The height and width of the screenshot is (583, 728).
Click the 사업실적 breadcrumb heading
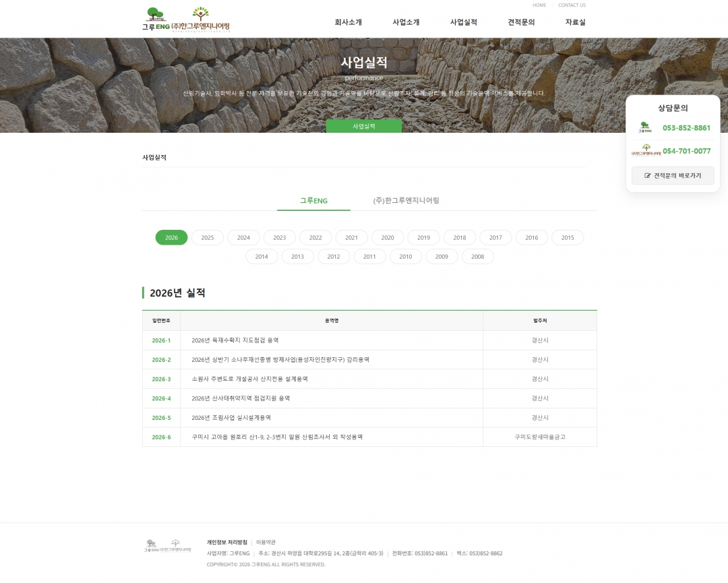154,158
